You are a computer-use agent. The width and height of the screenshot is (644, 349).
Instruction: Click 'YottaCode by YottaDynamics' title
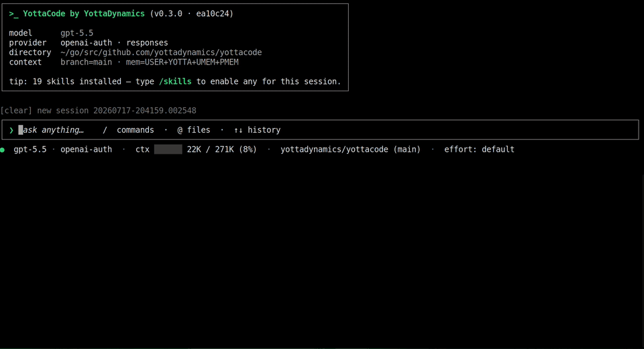click(x=84, y=13)
